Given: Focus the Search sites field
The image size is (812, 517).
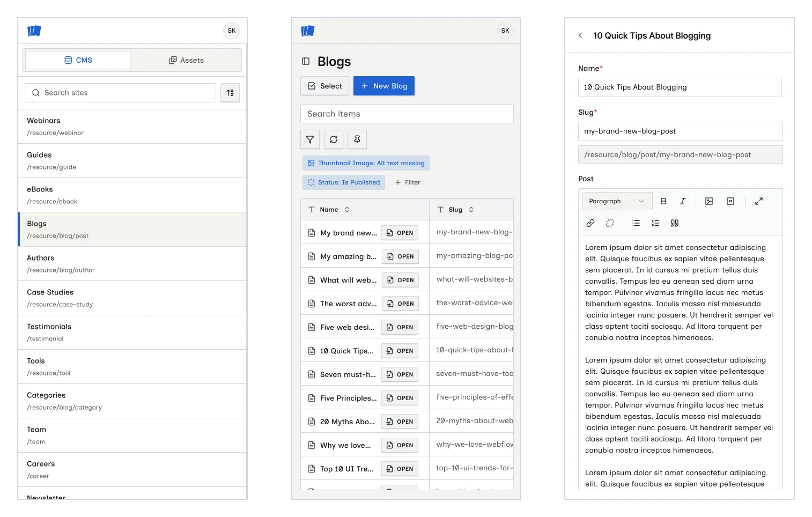Looking at the screenshot, I should pos(120,93).
